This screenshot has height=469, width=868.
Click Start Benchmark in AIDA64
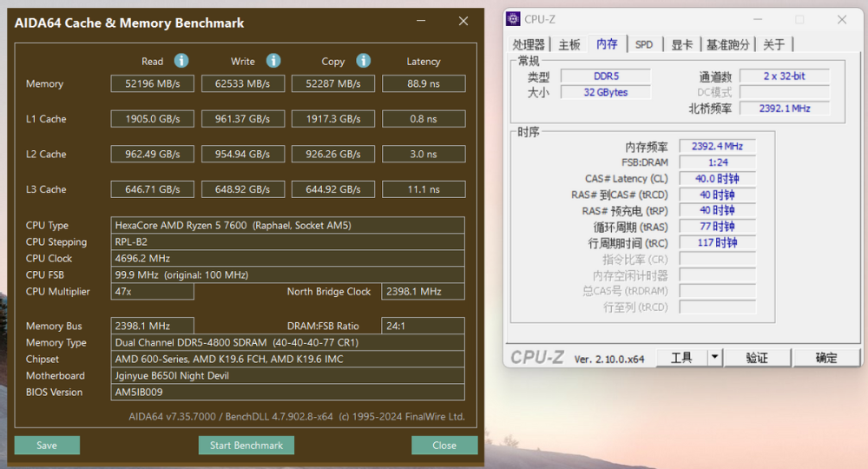(x=247, y=446)
